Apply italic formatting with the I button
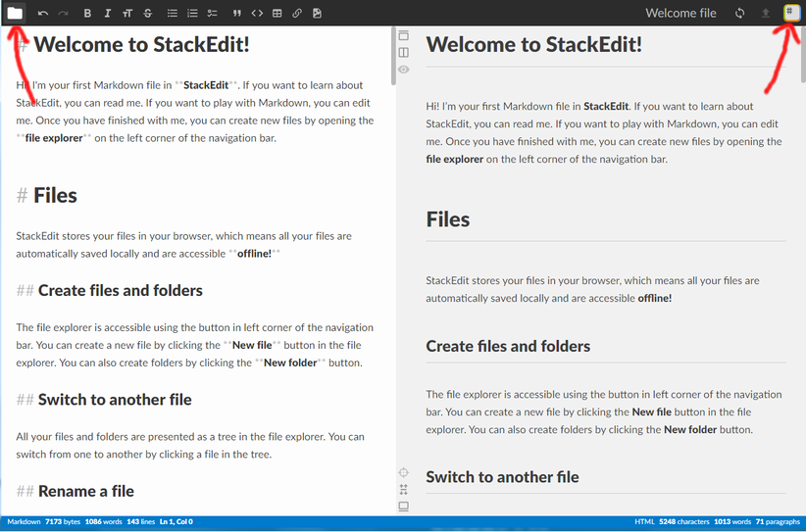The width and height of the screenshot is (806, 532). pyautogui.click(x=107, y=14)
